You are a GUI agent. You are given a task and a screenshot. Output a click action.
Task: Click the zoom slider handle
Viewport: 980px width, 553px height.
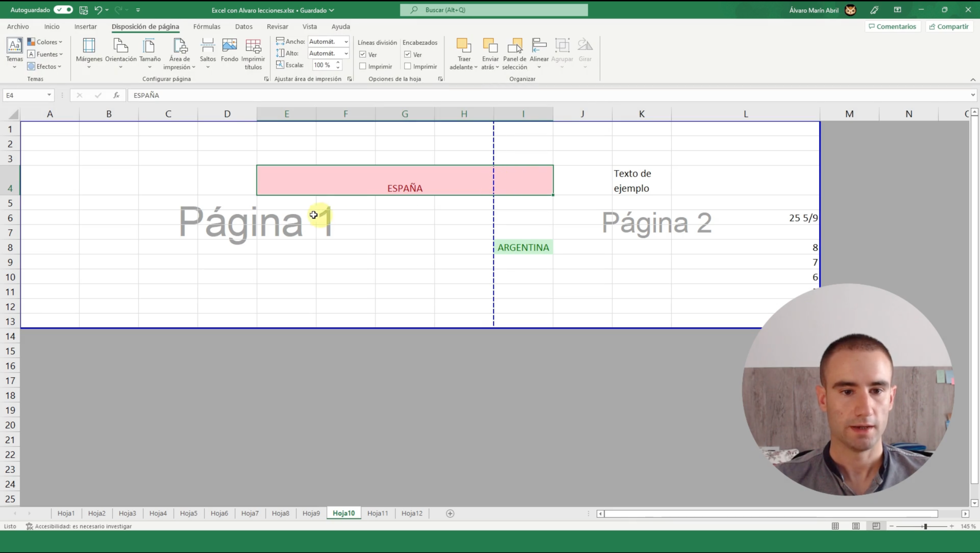pos(925,526)
